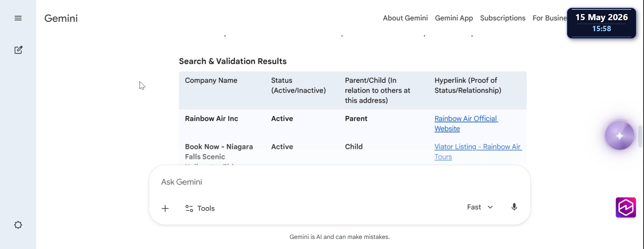Focus the Ask Gemini input field

(339, 182)
